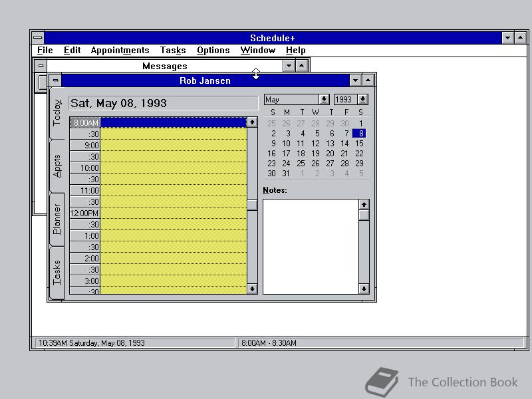532x399 pixels.
Task: Open the Edit menu
Action: [72, 51]
